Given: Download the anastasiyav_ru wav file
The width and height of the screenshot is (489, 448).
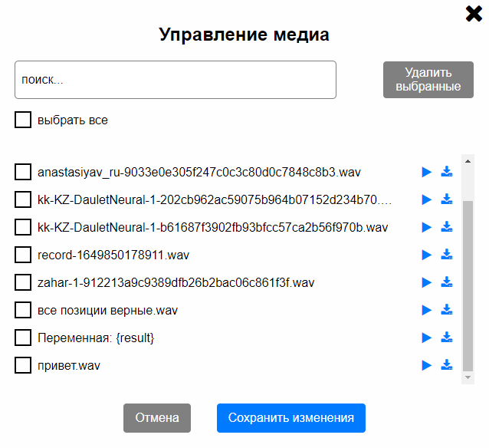Looking at the screenshot, I should [447, 172].
